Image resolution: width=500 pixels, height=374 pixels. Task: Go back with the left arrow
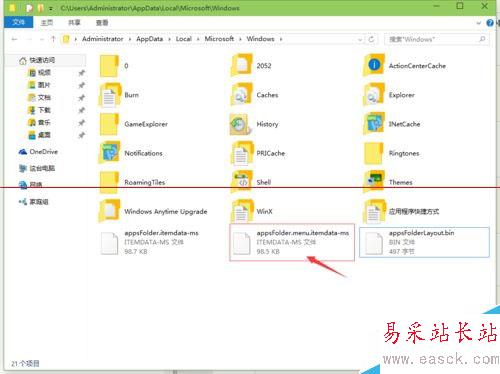(x=14, y=39)
